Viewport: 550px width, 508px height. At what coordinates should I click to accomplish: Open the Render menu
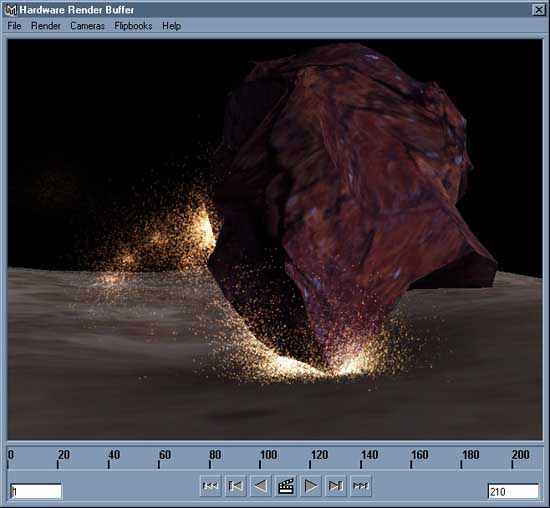[x=46, y=26]
